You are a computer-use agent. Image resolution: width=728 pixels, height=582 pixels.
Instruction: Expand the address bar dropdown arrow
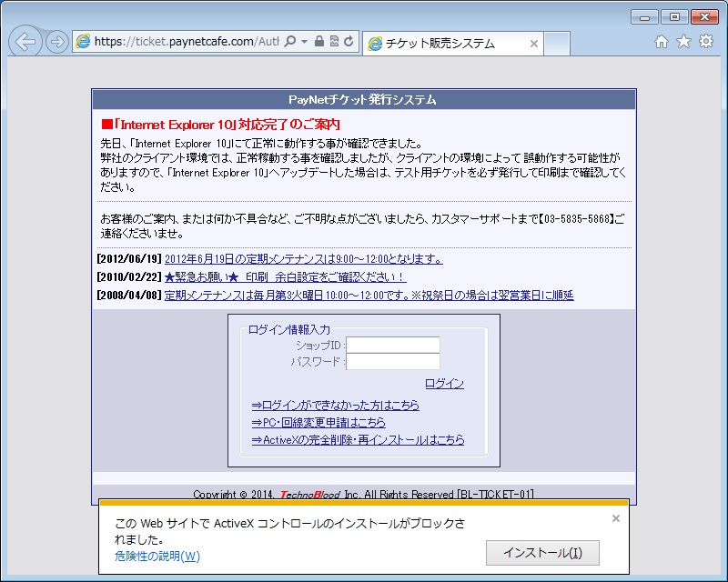pyautogui.click(x=304, y=41)
